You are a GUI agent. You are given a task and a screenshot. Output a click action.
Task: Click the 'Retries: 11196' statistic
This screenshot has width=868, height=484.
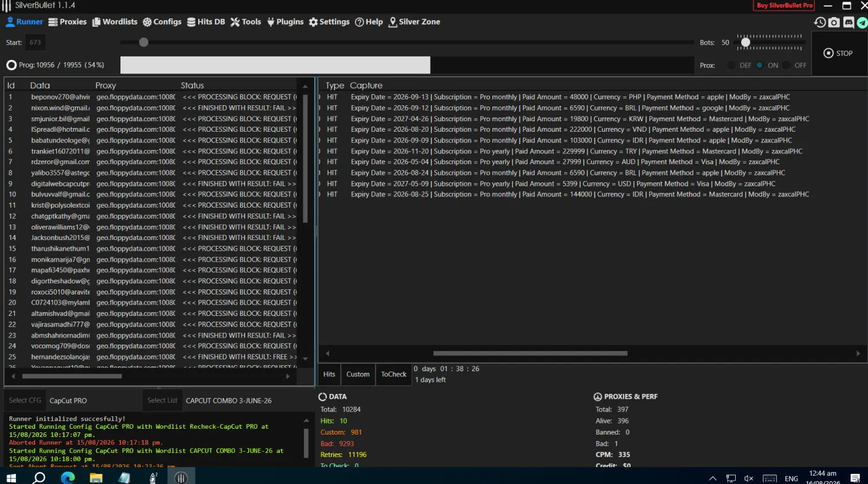(x=344, y=455)
